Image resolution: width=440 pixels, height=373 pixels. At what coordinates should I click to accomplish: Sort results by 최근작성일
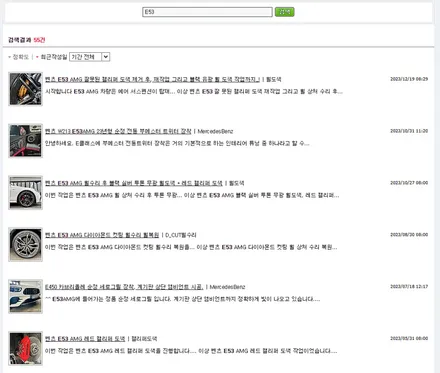pos(54,57)
